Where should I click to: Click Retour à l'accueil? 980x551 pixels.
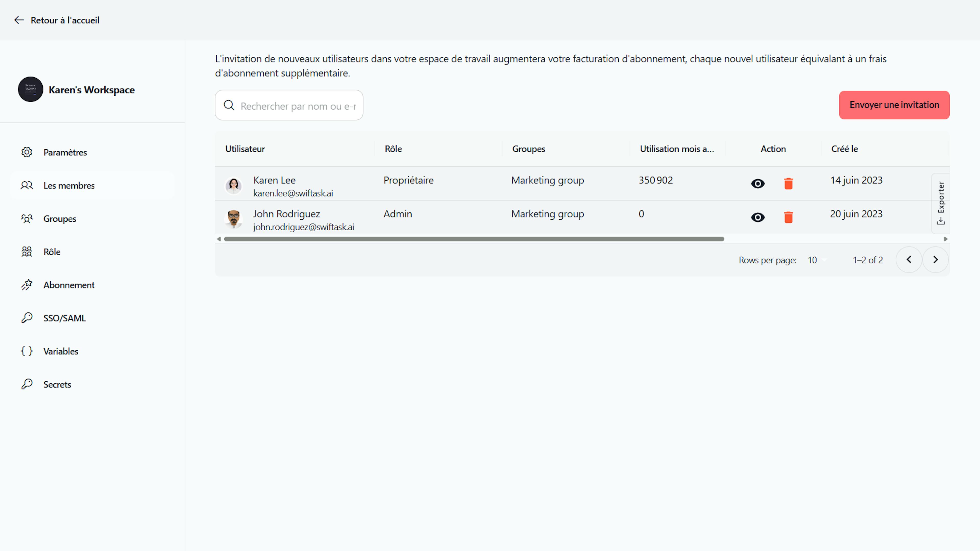[57, 20]
